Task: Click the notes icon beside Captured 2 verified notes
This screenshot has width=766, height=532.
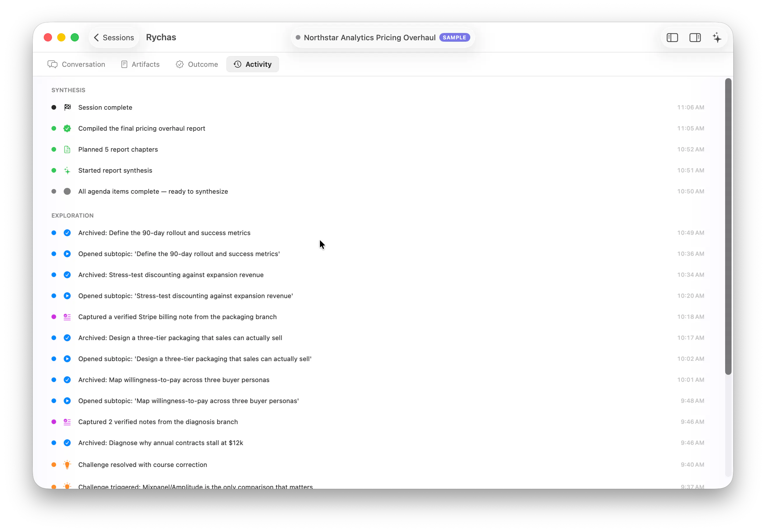Action: pos(67,422)
